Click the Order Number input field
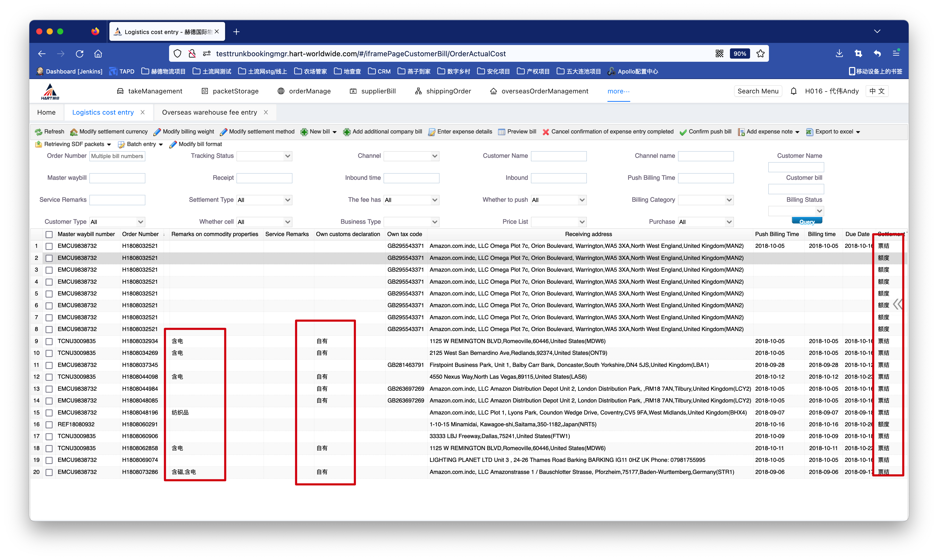The image size is (938, 560). pyautogui.click(x=117, y=156)
